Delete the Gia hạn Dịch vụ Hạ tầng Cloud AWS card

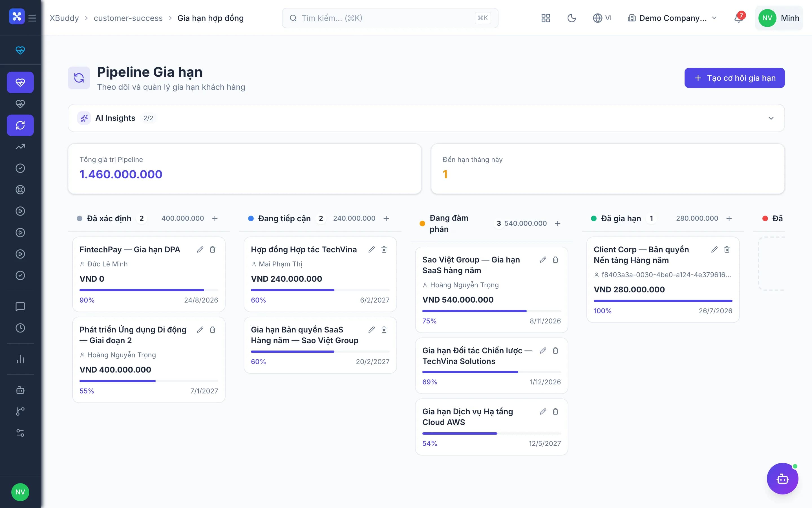555,411
